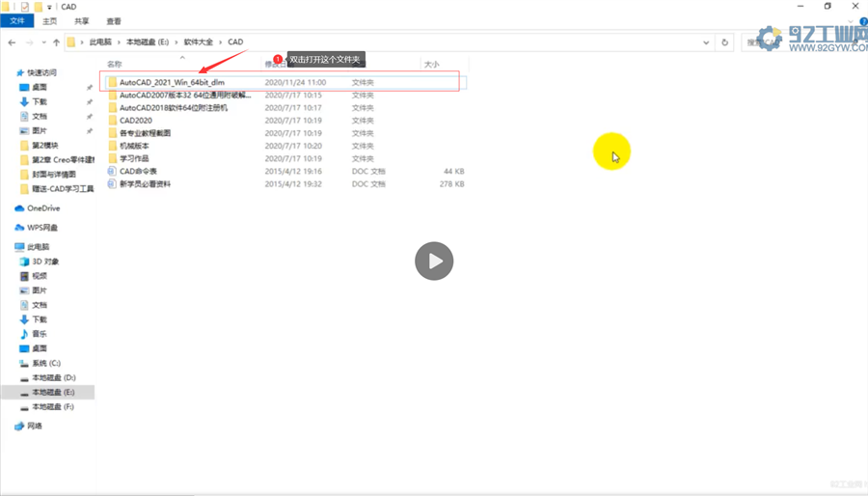Click the properties icon in title bar
Screen dimensions: 868x496
25,7
